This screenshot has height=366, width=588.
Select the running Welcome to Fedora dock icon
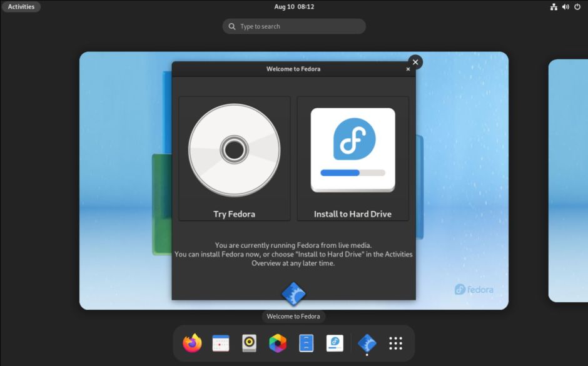click(367, 343)
